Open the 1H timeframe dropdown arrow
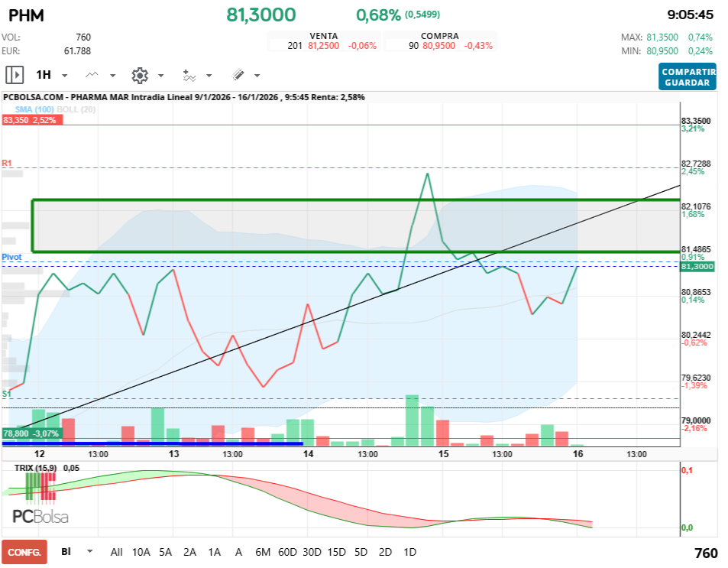728x568 pixels. (63, 74)
